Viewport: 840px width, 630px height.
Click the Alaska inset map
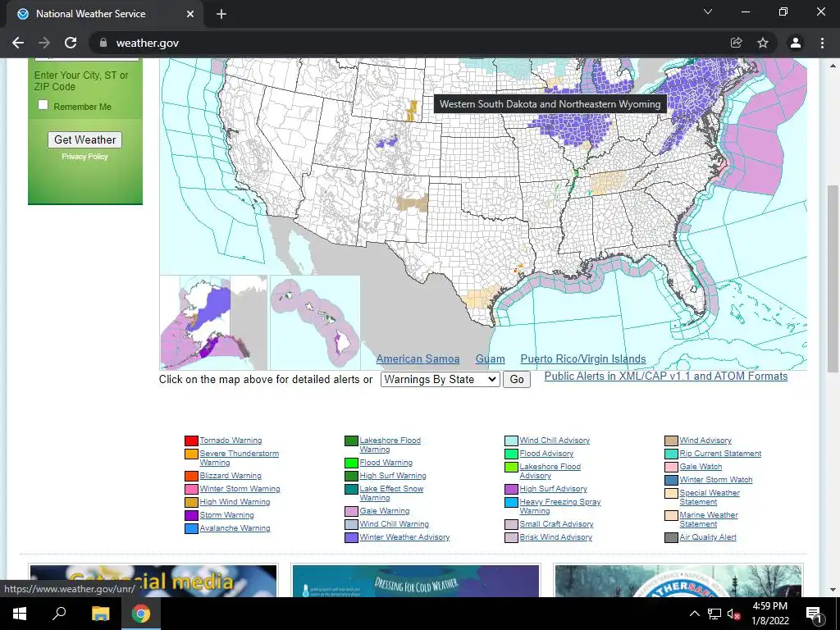[x=213, y=322]
